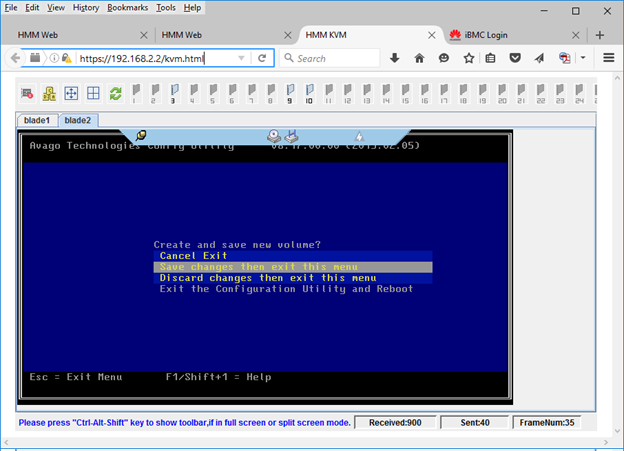Switch to the blade2 tab
Screen dimensions: 624x451
pos(78,120)
